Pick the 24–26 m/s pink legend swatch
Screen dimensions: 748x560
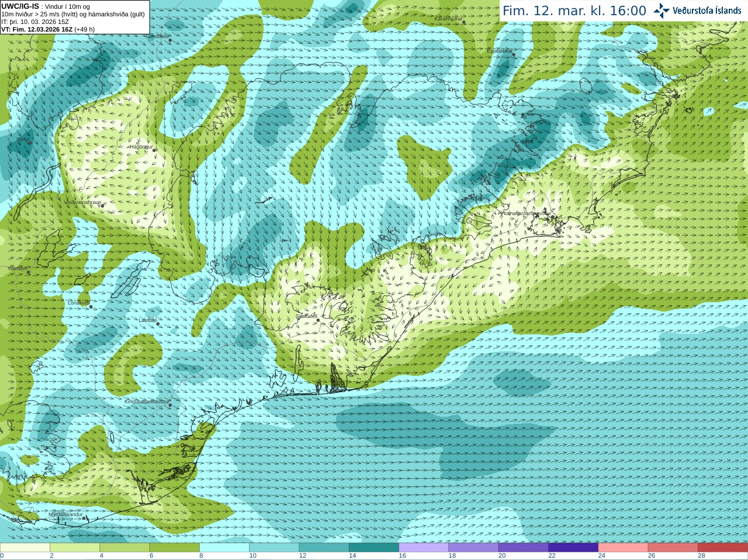tap(624, 548)
